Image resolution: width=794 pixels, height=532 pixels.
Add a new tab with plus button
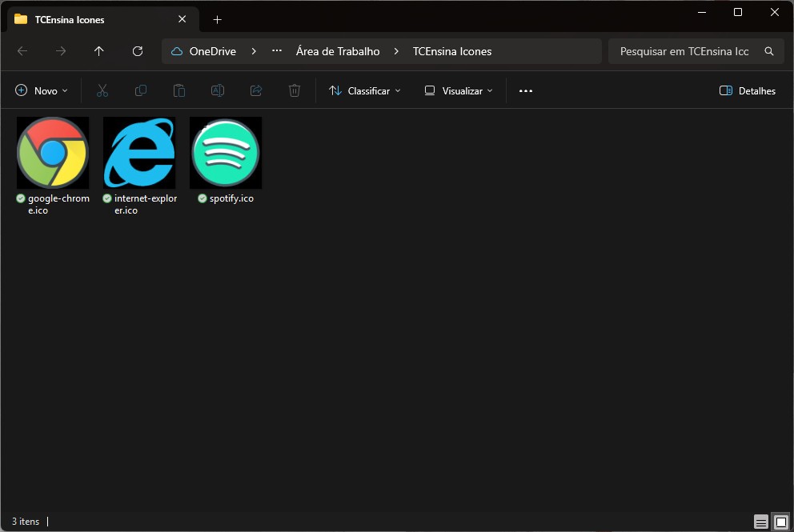coord(217,19)
